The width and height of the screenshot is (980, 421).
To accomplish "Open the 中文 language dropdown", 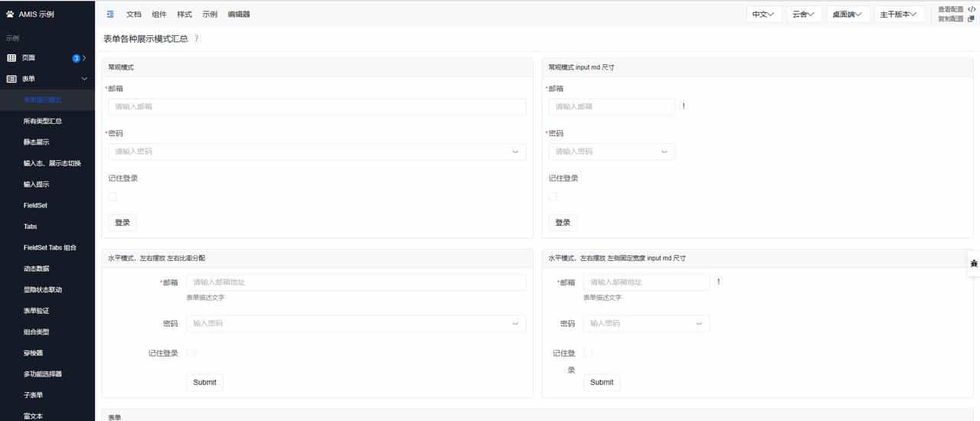I will point(763,14).
